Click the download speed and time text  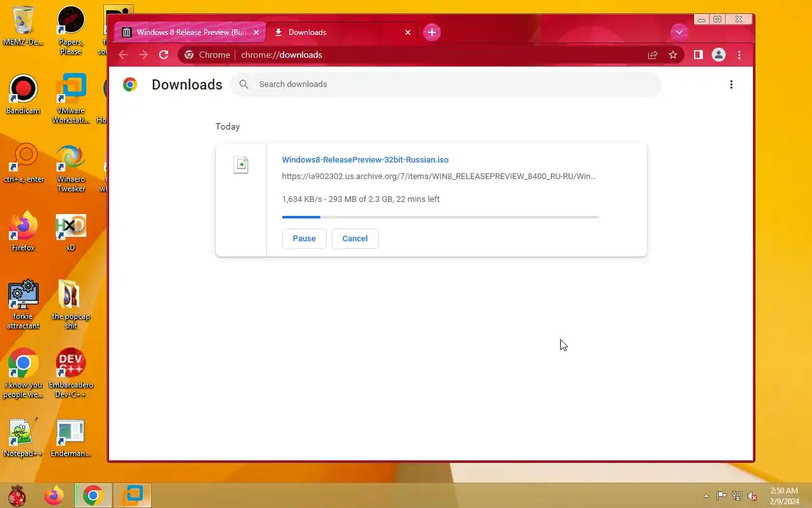point(361,199)
